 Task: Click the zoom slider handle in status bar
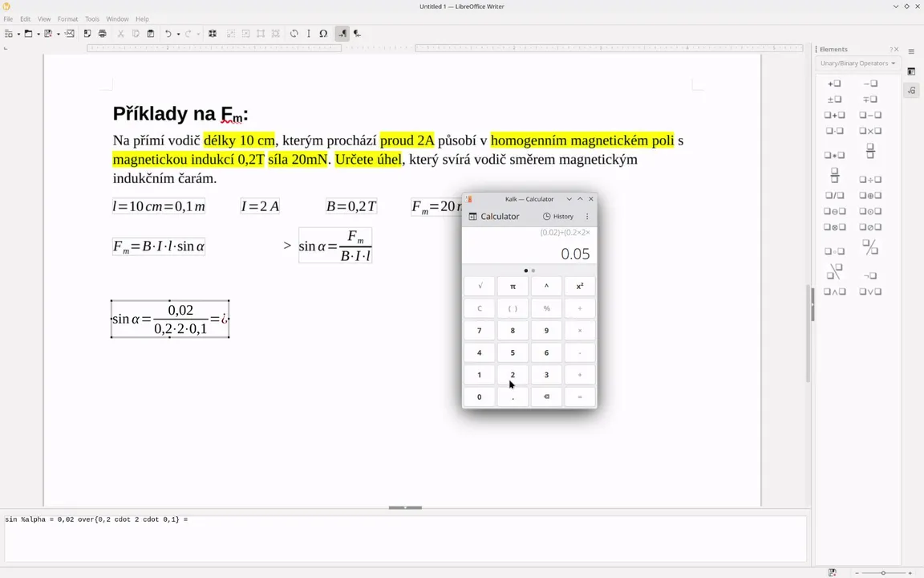pos(883,572)
